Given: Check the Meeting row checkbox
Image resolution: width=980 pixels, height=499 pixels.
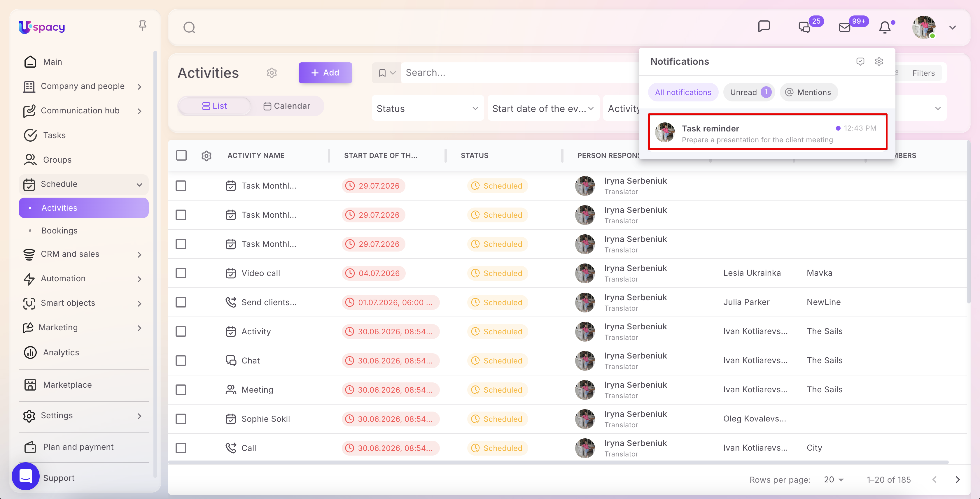Looking at the screenshot, I should pyautogui.click(x=181, y=390).
